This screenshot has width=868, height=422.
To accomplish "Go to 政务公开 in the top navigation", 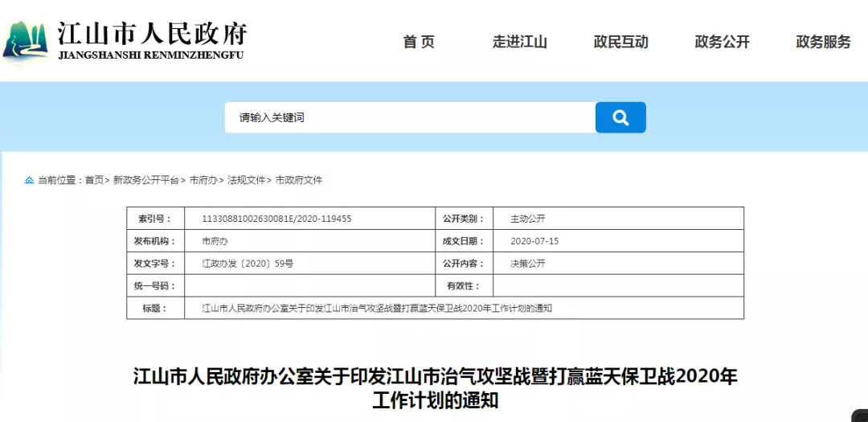I will coord(722,43).
